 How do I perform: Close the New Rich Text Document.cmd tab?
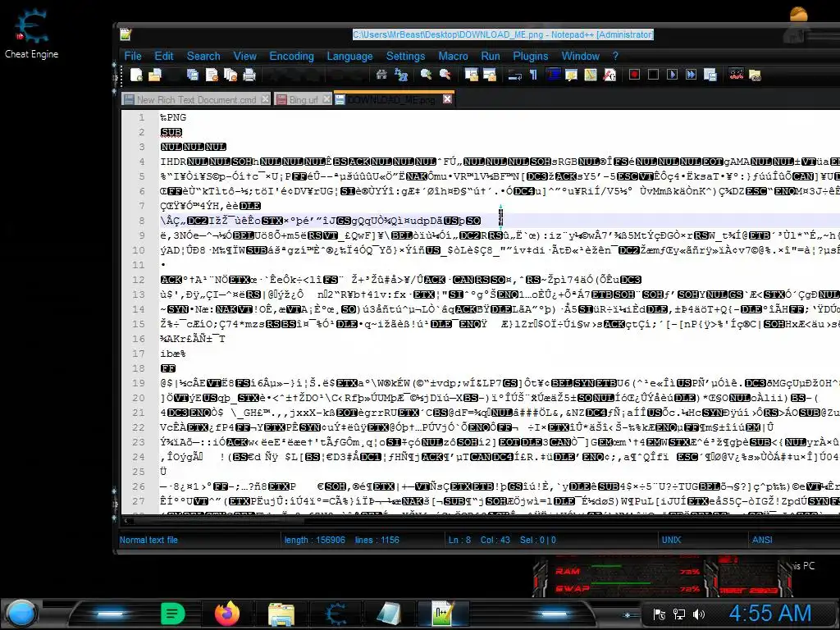coord(265,99)
